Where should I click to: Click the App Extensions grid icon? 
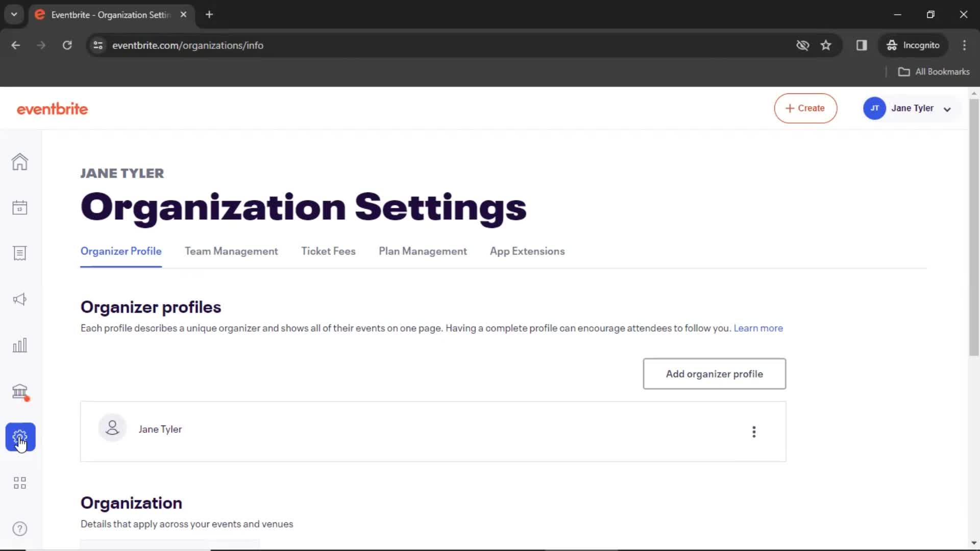pos(19,483)
